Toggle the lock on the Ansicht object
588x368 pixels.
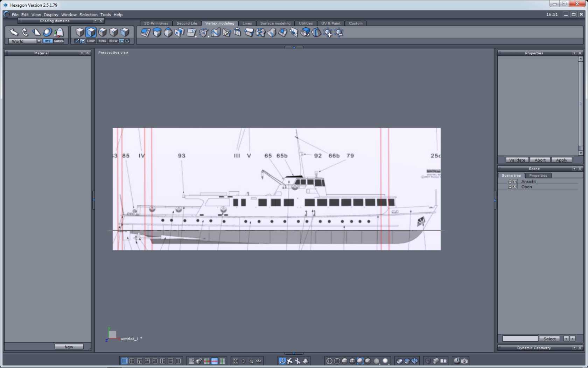pyautogui.click(x=510, y=182)
